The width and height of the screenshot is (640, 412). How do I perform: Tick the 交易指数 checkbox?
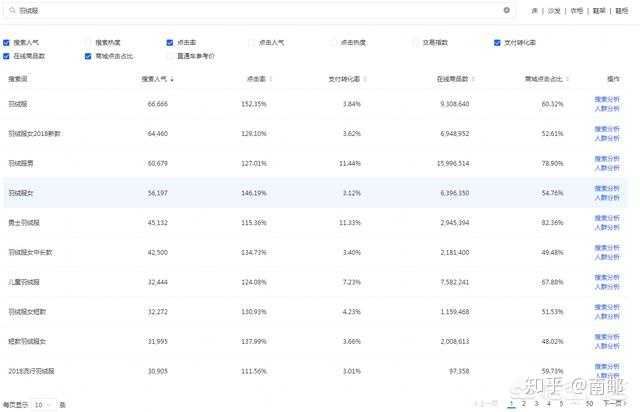[x=416, y=43]
